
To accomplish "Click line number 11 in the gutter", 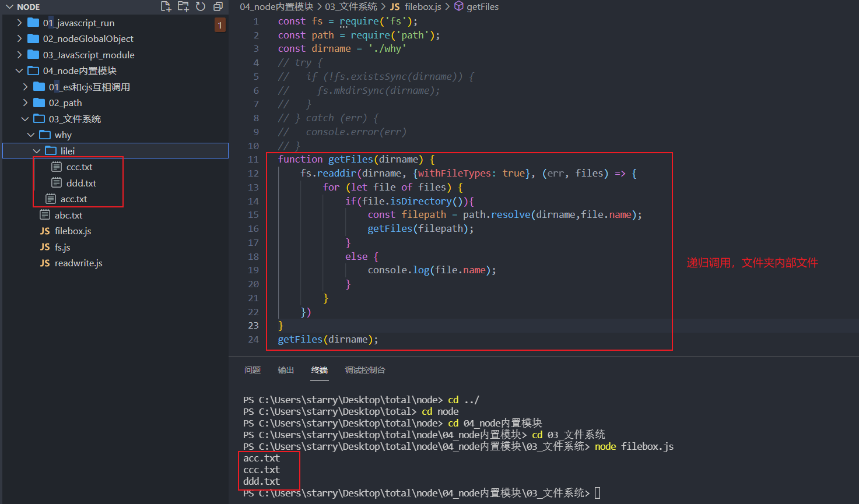I will point(253,160).
